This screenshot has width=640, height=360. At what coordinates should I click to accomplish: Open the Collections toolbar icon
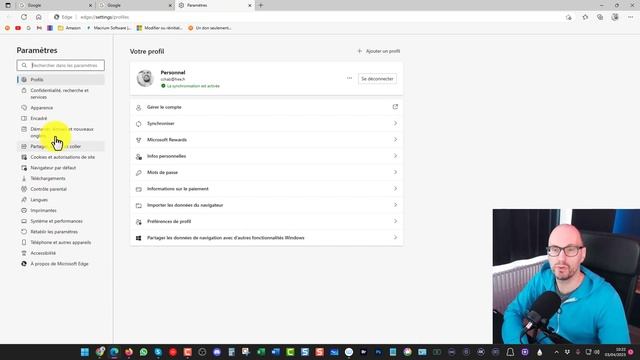[x=600, y=17]
